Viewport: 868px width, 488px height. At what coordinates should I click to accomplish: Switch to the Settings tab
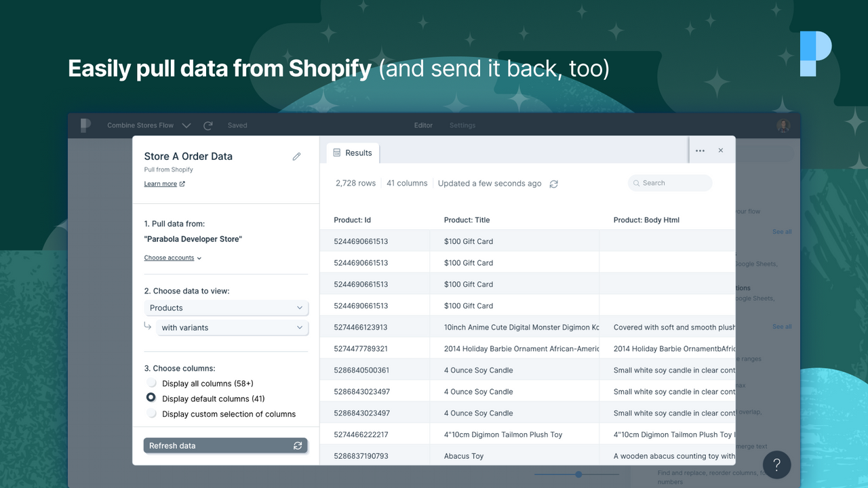462,125
